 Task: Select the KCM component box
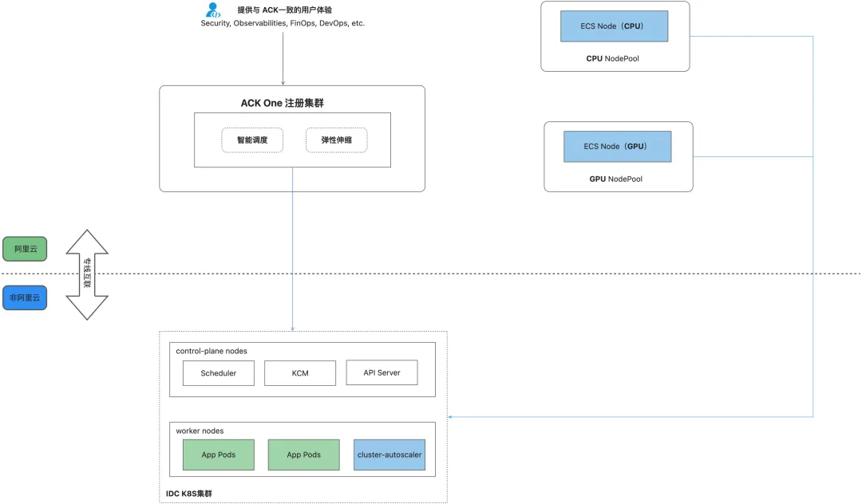(x=300, y=373)
